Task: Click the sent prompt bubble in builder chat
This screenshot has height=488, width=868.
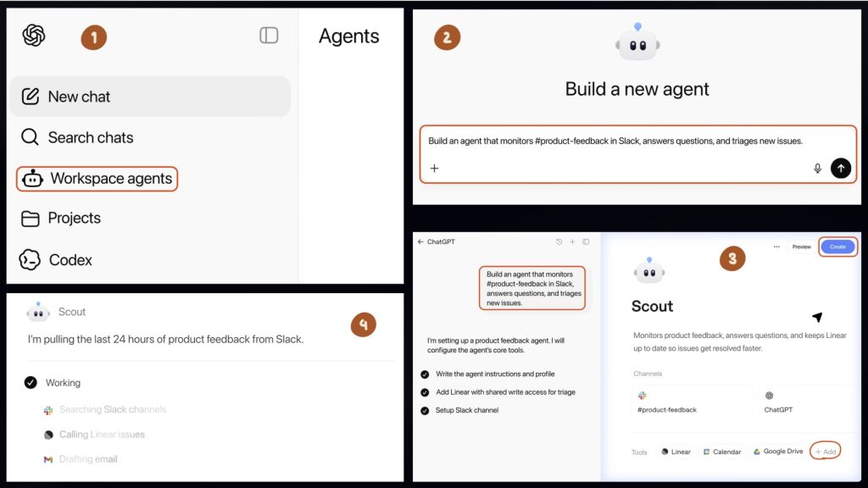Action: point(532,288)
